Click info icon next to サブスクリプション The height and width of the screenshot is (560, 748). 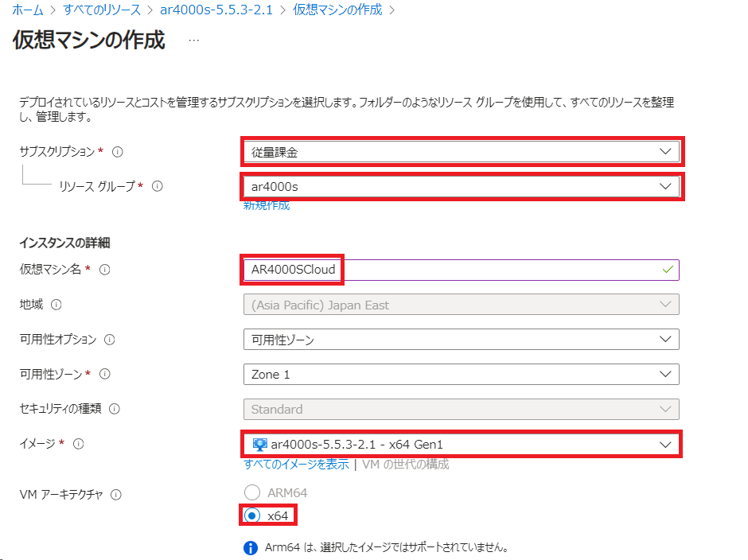(x=117, y=151)
